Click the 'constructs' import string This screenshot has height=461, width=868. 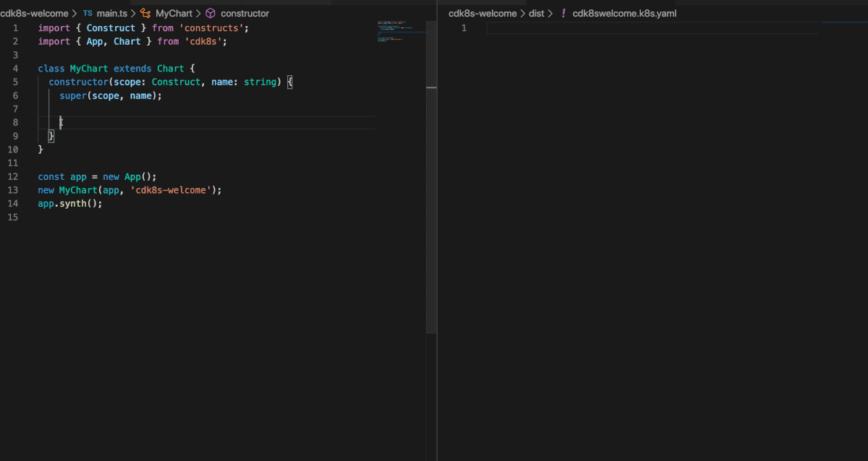click(x=211, y=27)
